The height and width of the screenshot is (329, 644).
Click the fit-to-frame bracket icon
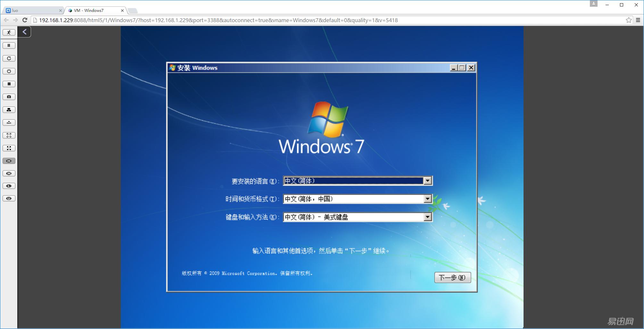[x=9, y=135]
